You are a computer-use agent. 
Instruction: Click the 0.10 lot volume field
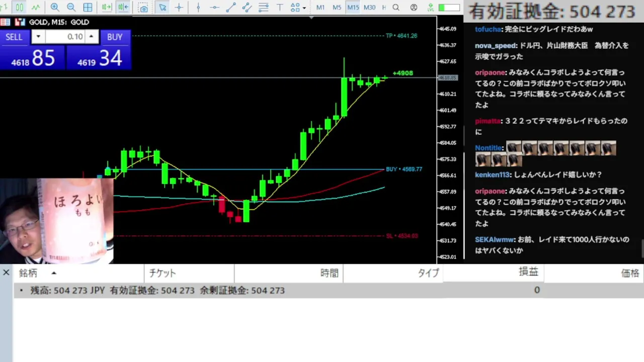click(x=64, y=37)
